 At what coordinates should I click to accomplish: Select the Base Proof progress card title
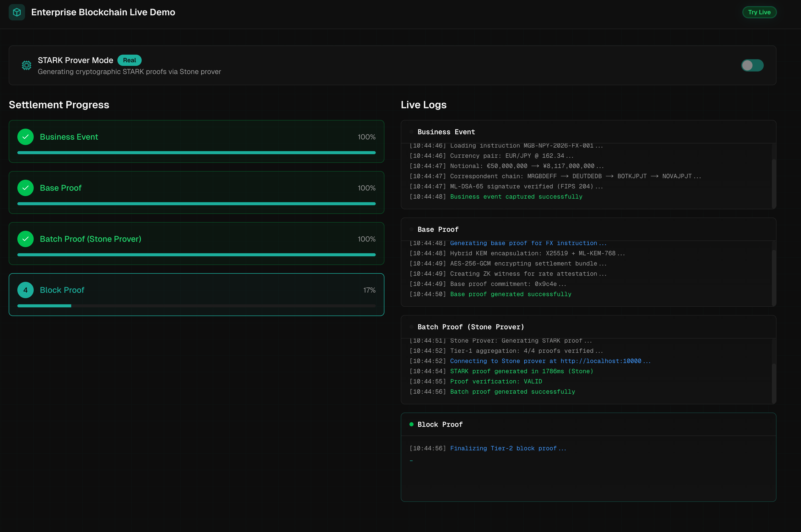coord(61,188)
